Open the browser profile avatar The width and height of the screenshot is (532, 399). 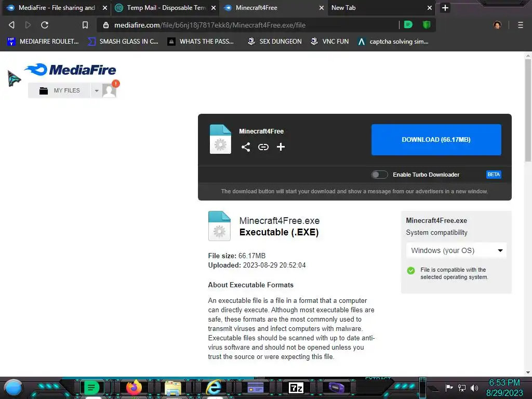tap(497, 25)
